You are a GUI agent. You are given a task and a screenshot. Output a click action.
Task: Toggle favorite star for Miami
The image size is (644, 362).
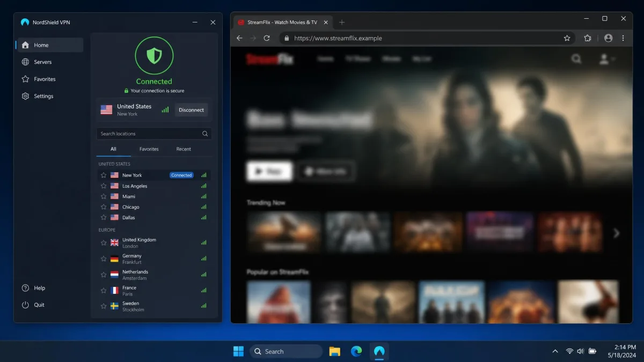click(x=104, y=196)
